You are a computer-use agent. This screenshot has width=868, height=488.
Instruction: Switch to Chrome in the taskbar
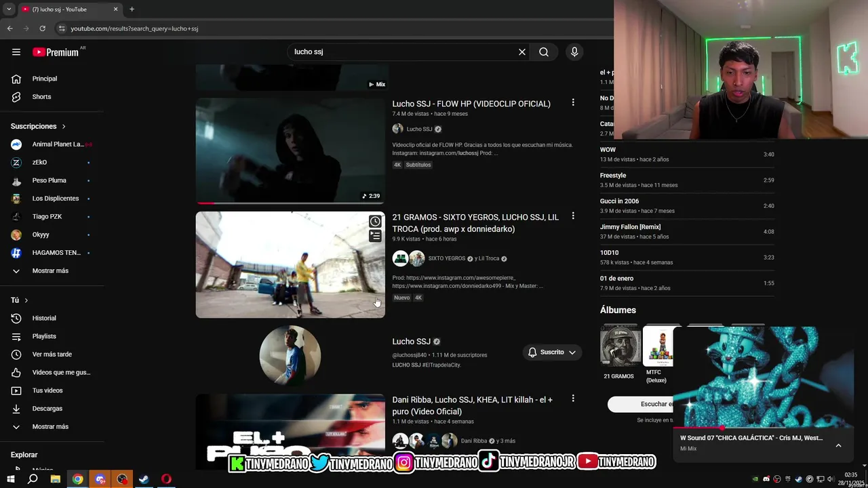pyautogui.click(x=78, y=479)
